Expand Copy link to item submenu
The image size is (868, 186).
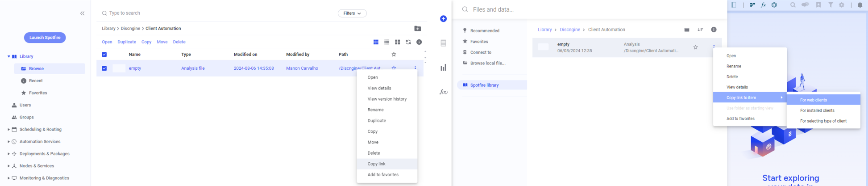(x=750, y=97)
